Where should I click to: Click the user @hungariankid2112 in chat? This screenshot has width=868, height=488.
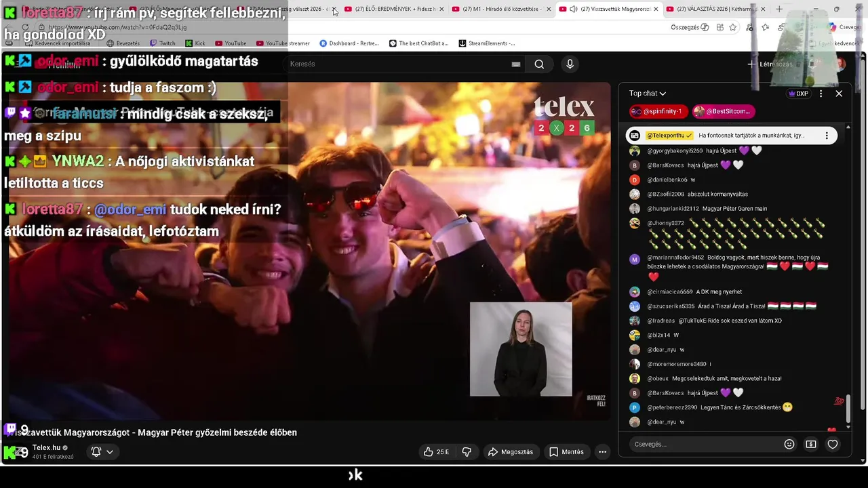click(673, 209)
